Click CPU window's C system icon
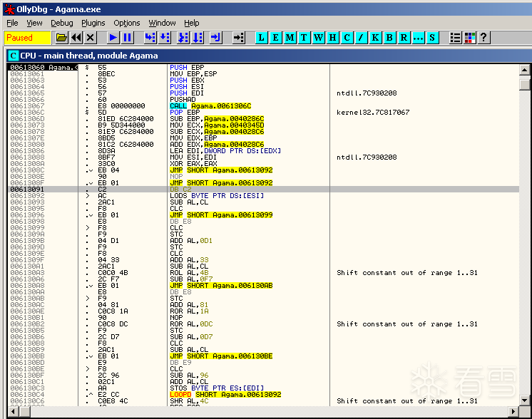Image resolution: width=532 pixels, height=419 pixels. point(13,56)
